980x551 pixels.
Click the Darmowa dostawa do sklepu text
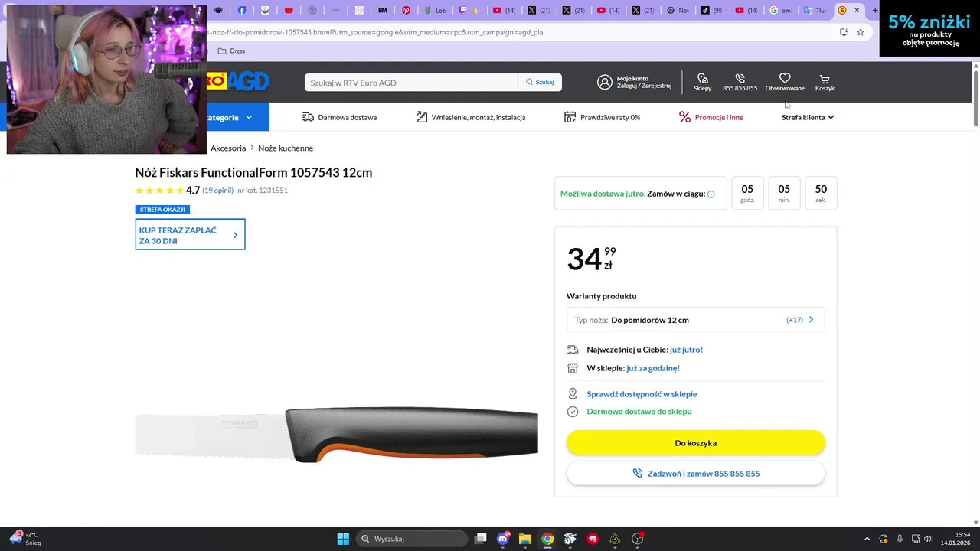[x=639, y=412]
